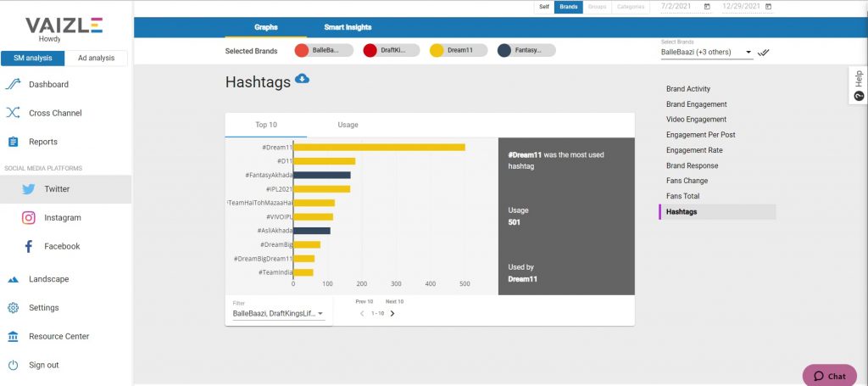The height and width of the screenshot is (386, 868).
Task: Select the Top 10 tab
Action: pos(265,125)
